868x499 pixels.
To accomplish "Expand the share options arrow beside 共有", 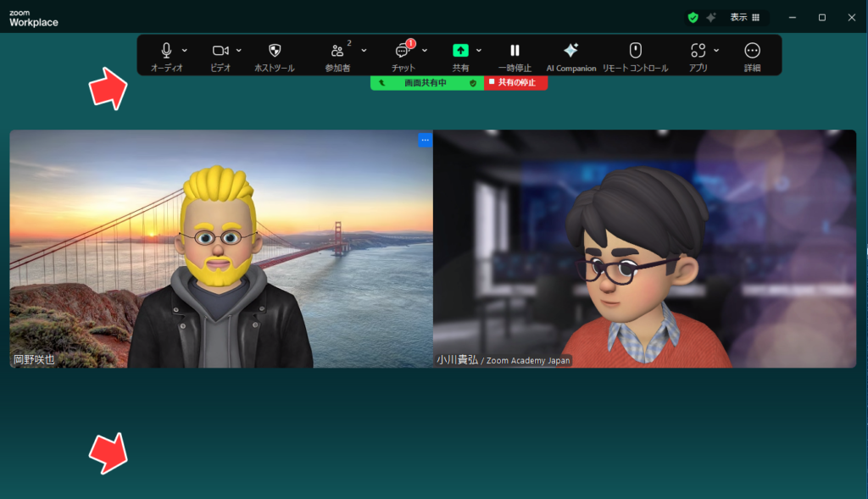I will coord(479,50).
